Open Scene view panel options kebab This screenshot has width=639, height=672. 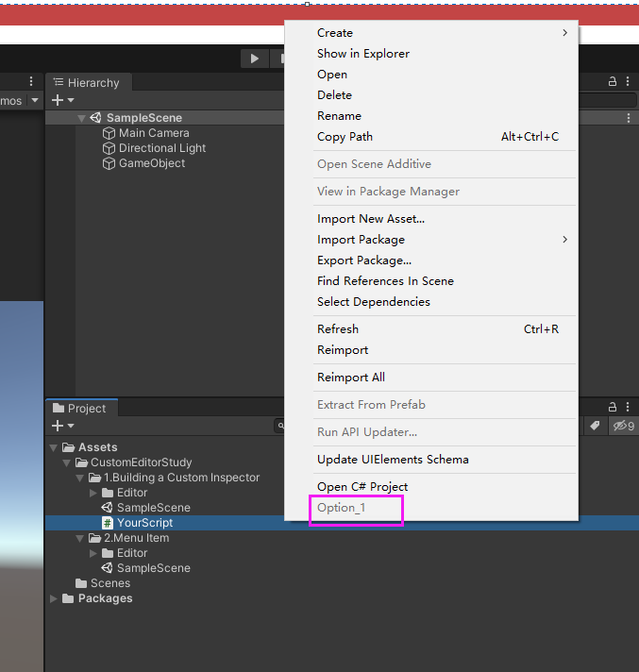tap(31, 81)
